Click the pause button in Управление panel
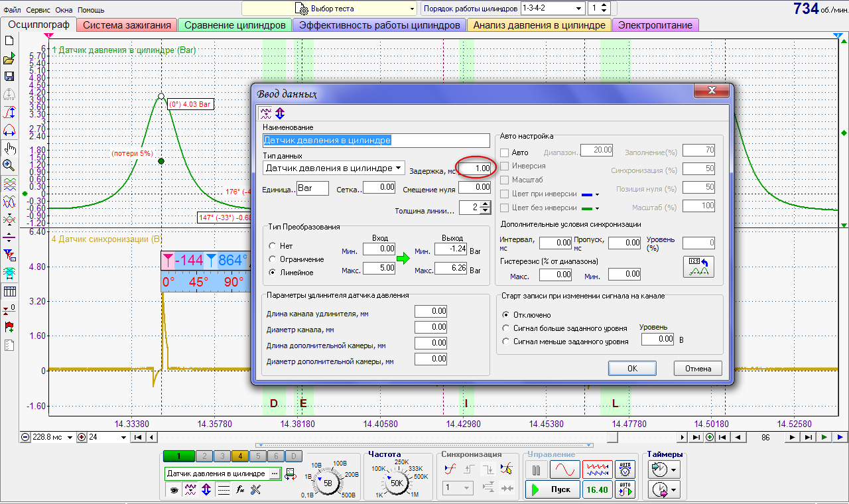Screen dimensions: 849x504 tap(536, 470)
